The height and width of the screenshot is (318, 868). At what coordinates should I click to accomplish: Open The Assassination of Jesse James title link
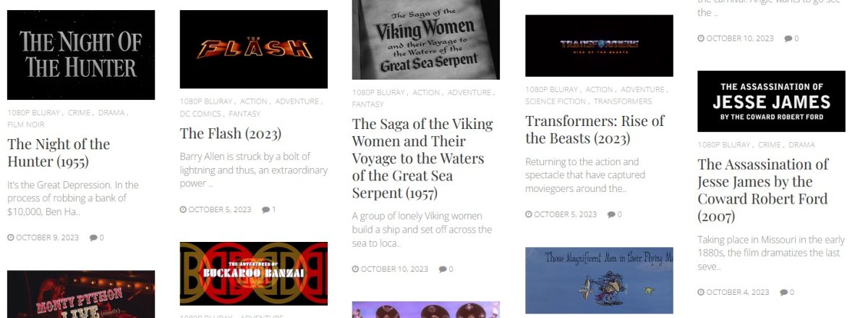(x=763, y=190)
